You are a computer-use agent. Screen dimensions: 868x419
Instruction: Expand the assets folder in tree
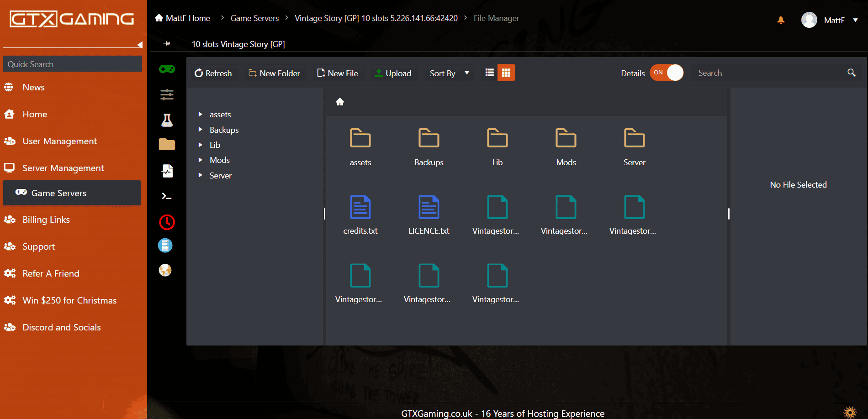tap(201, 115)
